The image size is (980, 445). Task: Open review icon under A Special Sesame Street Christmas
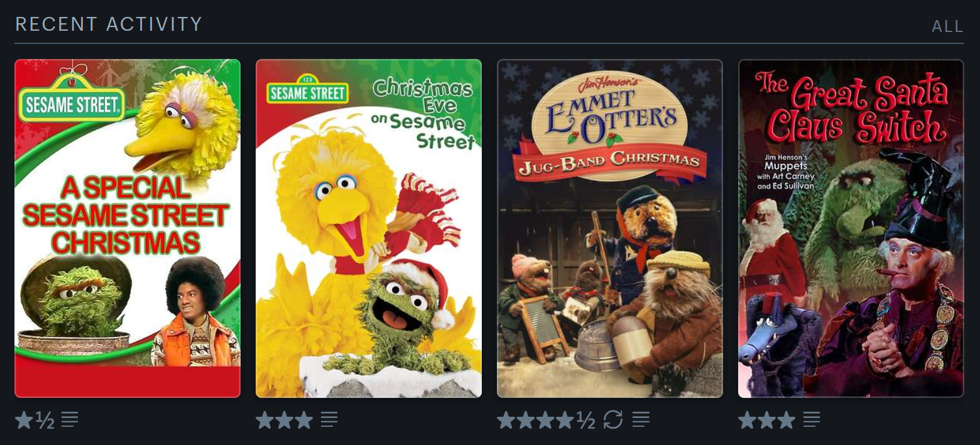70,419
